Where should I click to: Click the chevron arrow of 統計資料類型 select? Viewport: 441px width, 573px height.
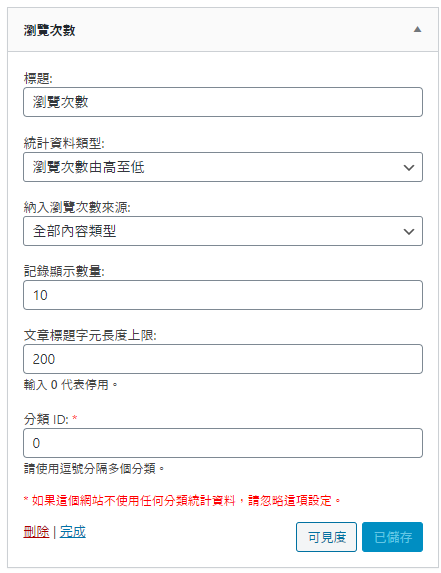click(408, 167)
